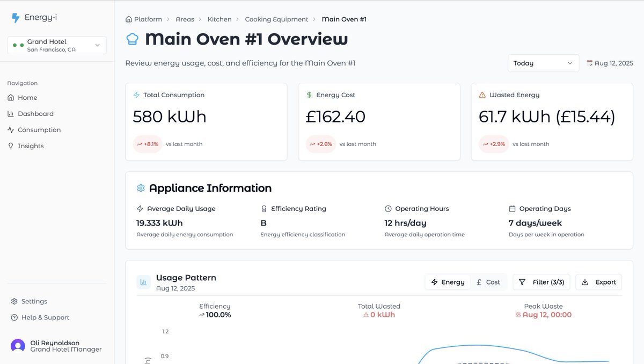Click the 19.333 kWh value
Screen dimensions: 644x364
point(159,223)
